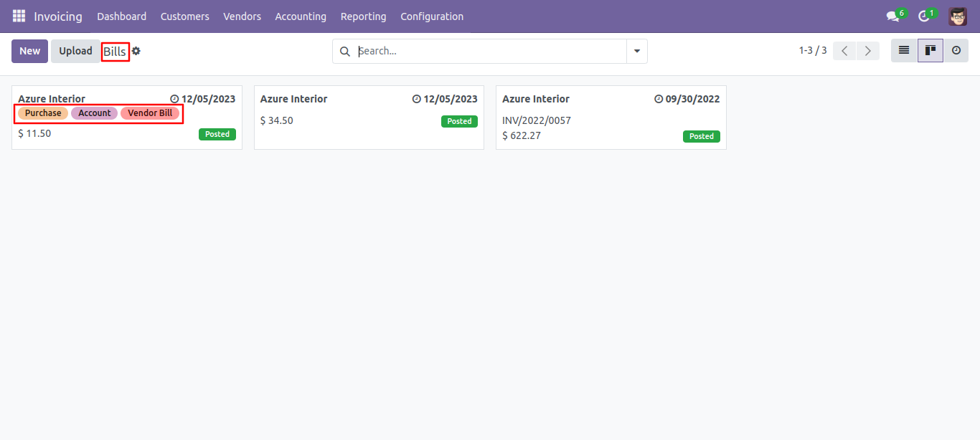Focus the Search input field

[x=491, y=51]
